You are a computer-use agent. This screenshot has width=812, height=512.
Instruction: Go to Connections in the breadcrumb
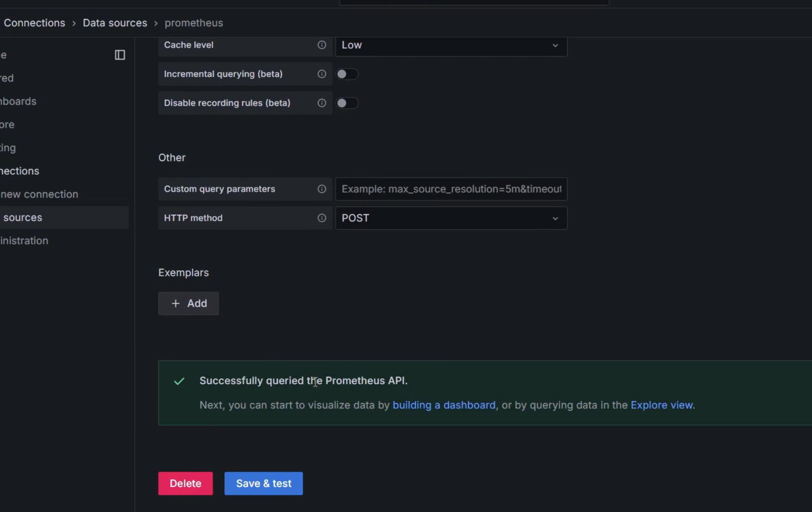click(x=35, y=23)
